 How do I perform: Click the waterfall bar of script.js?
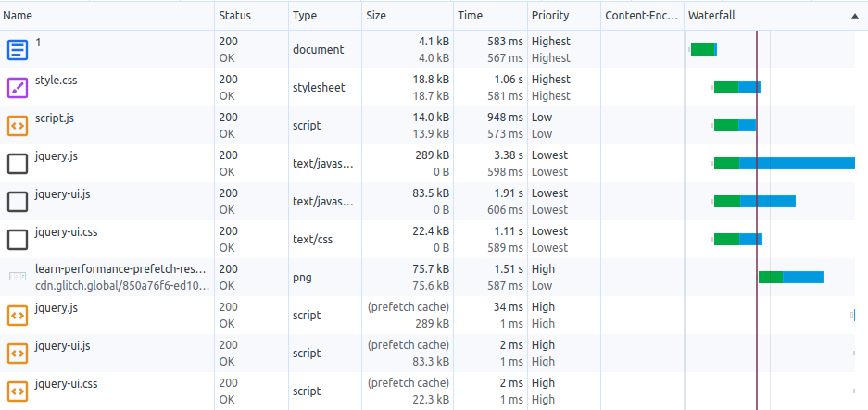[735, 126]
